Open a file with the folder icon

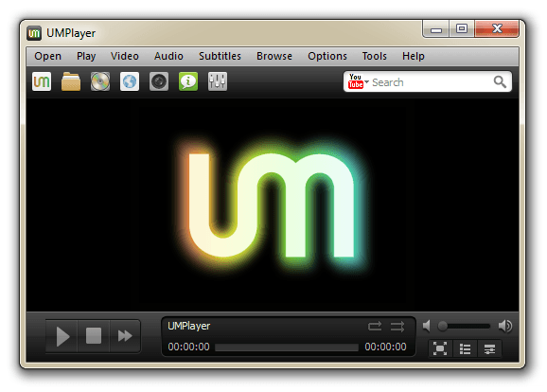71,81
